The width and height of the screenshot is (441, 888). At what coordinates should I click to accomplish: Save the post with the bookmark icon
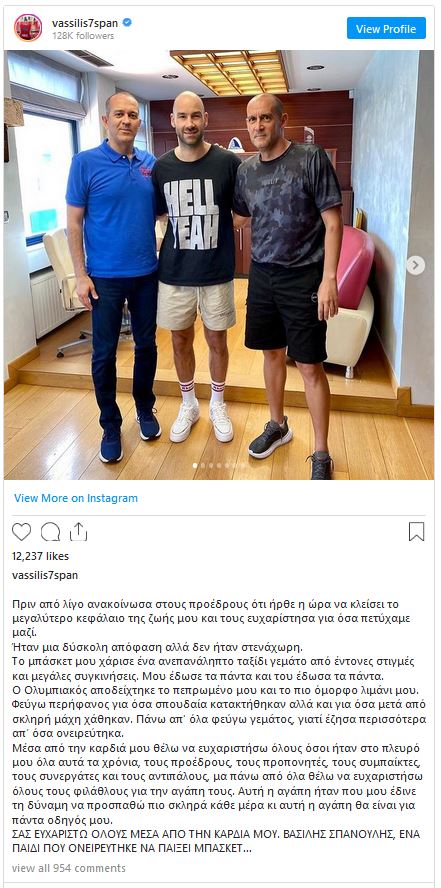(417, 531)
